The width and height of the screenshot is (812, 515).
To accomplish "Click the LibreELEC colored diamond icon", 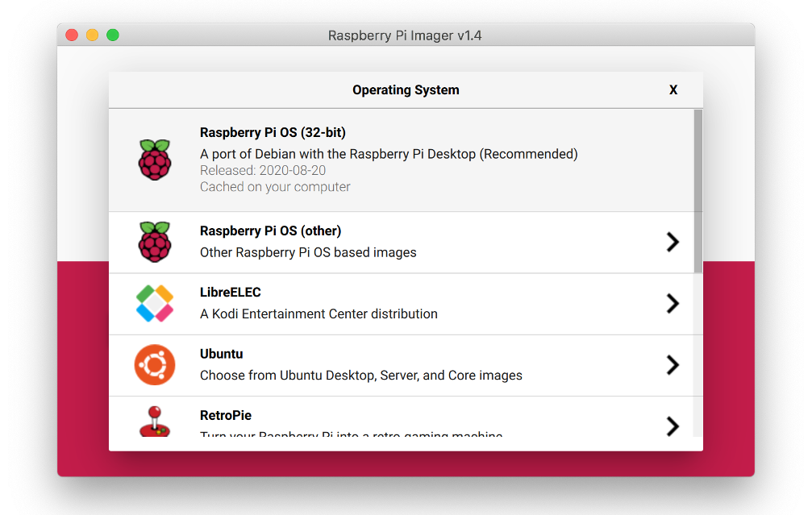I will coord(154,303).
